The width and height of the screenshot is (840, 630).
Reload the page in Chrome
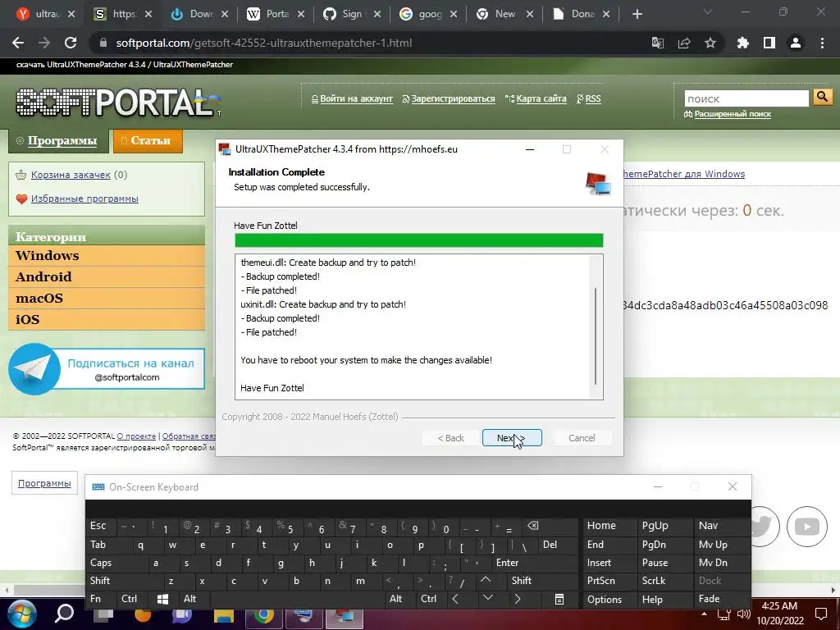[71, 43]
